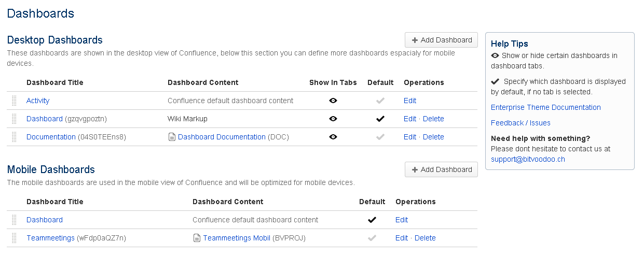Click grip icon next to Teammeetings row

click(x=14, y=238)
